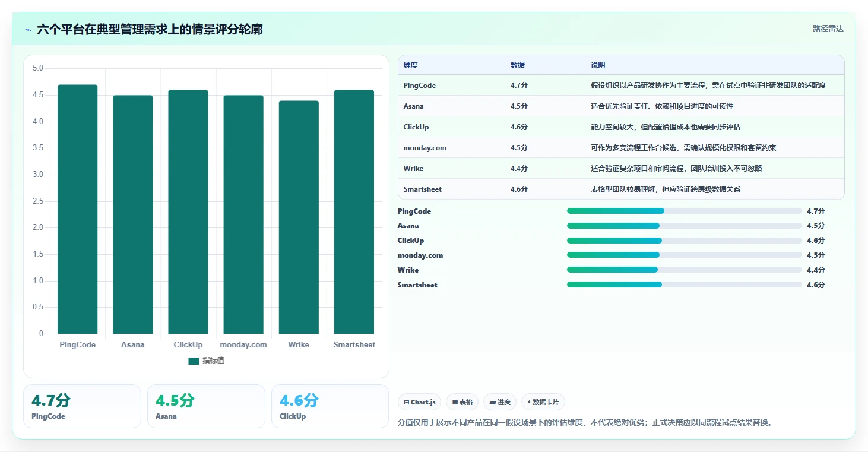Click the 表格 tag chip
868x452 pixels.
[x=462, y=402]
